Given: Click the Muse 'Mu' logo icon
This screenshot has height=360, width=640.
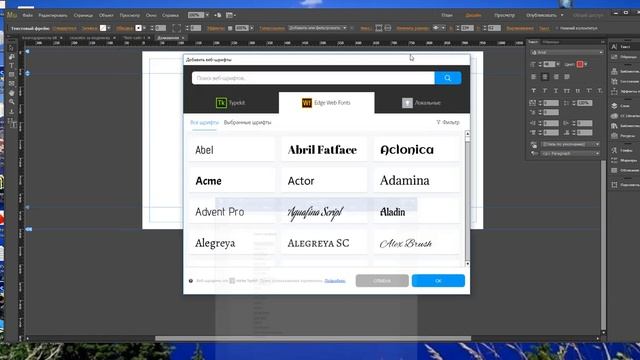Looking at the screenshot, I should click(x=12, y=15).
